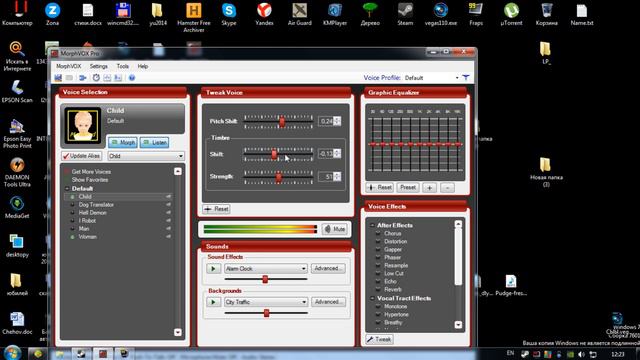Click Advanced button for Sound Effects
Image resolution: width=640 pixels, height=360 pixels.
click(328, 268)
